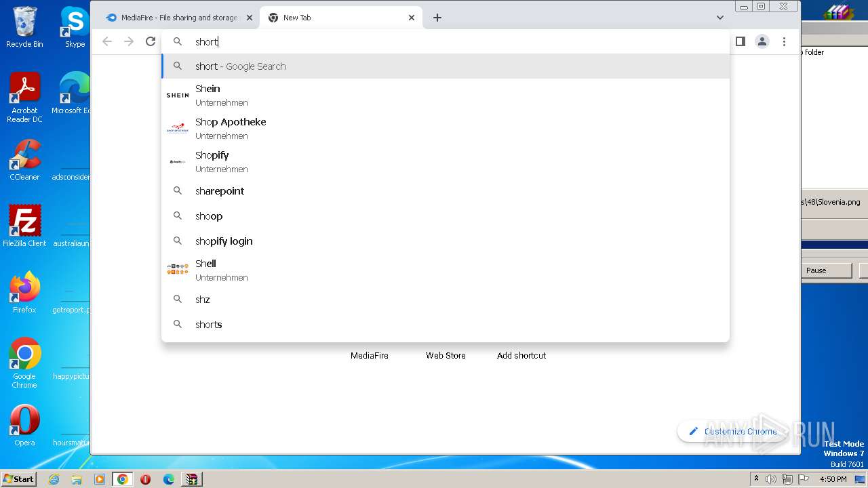Image resolution: width=868 pixels, height=488 pixels.
Task: Expand the Chrome tab search dropdown
Action: pyautogui.click(x=720, y=18)
